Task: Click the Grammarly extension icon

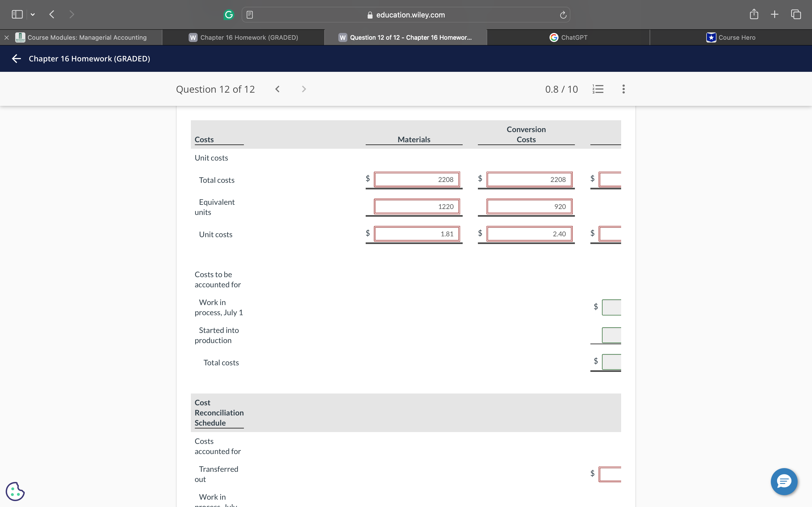Action: coord(228,15)
